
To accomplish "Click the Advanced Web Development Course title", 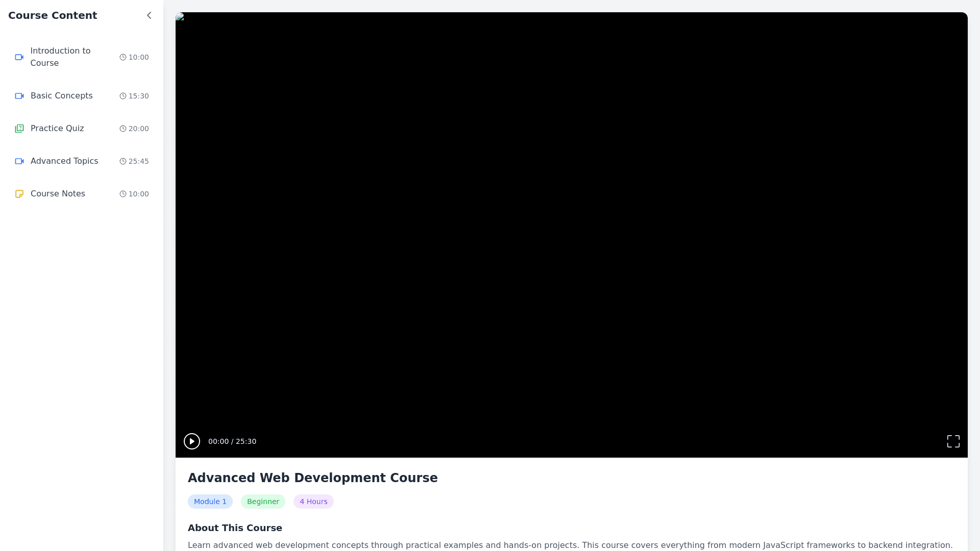I will pyautogui.click(x=312, y=478).
